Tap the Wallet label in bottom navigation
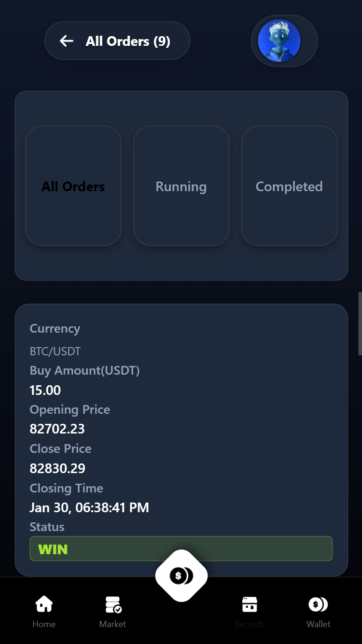 [x=319, y=624]
